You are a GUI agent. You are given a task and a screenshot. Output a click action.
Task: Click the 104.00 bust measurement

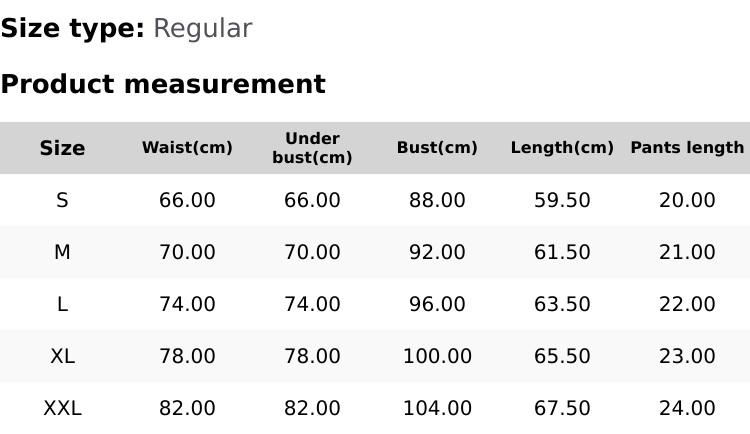(x=437, y=408)
